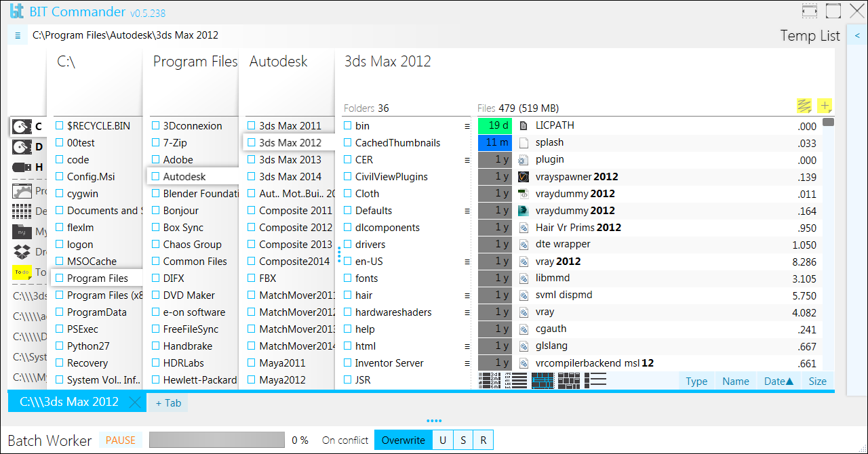The image size is (868, 454).
Task: Check the box next to the cygwin folder
Action: tap(60, 194)
